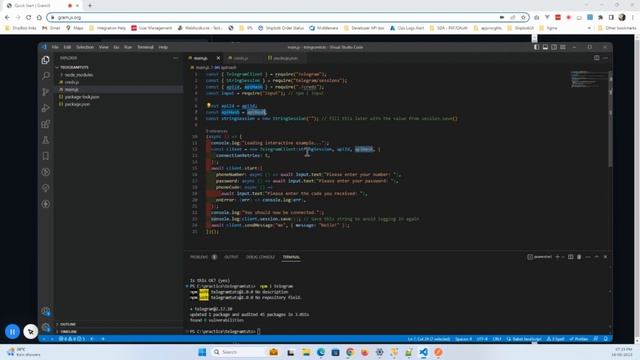Click the Ln, Col cursor position status
This screenshot has height=360, width=640.
429,339
